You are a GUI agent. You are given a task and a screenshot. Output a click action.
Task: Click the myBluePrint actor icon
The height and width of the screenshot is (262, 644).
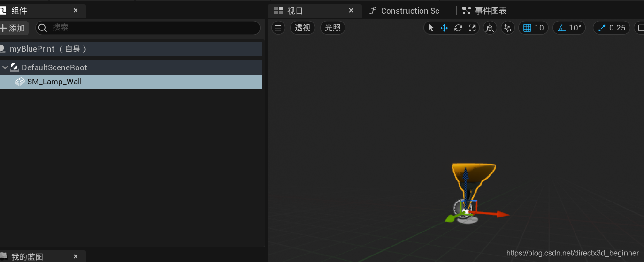[x=2, y=49]
